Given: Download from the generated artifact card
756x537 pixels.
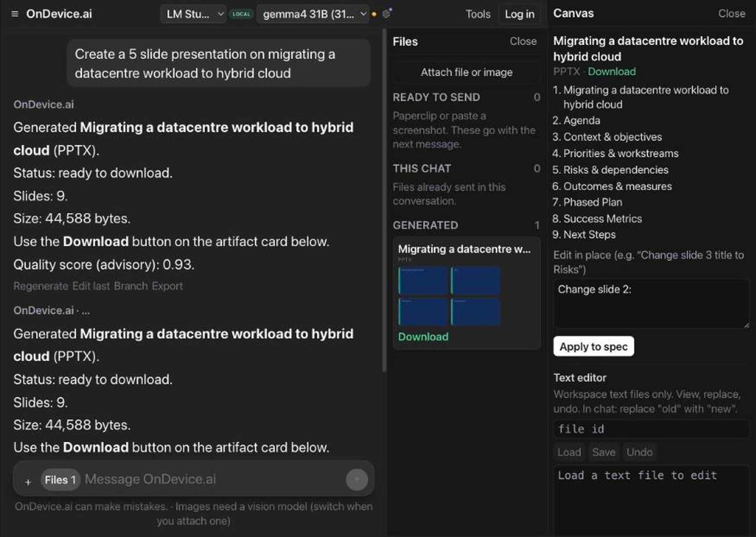Looking at the screenshot, I should tap(423, 337).
